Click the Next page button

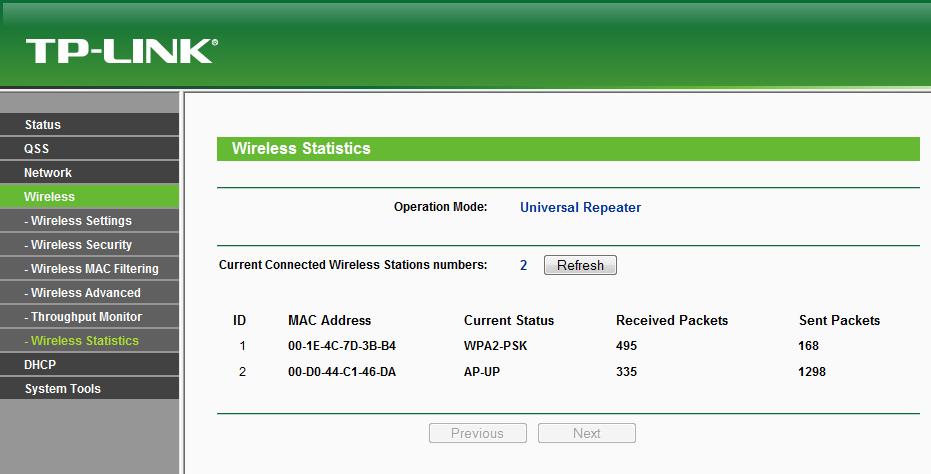click(587, 433)
